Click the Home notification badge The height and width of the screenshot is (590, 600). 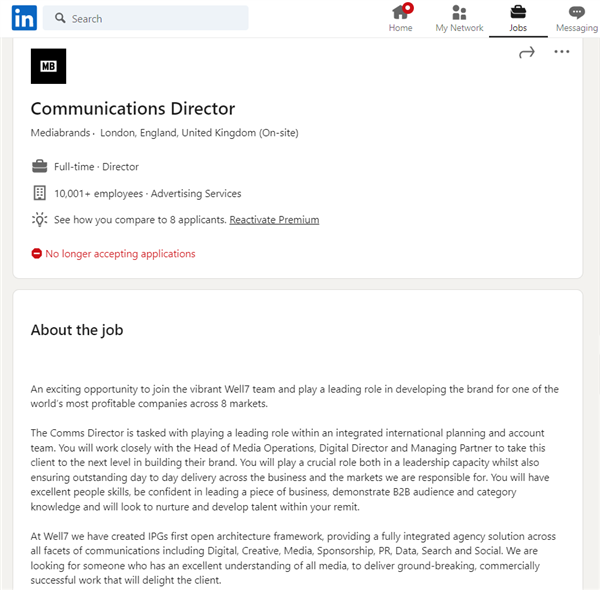click(x=408, y=8)
